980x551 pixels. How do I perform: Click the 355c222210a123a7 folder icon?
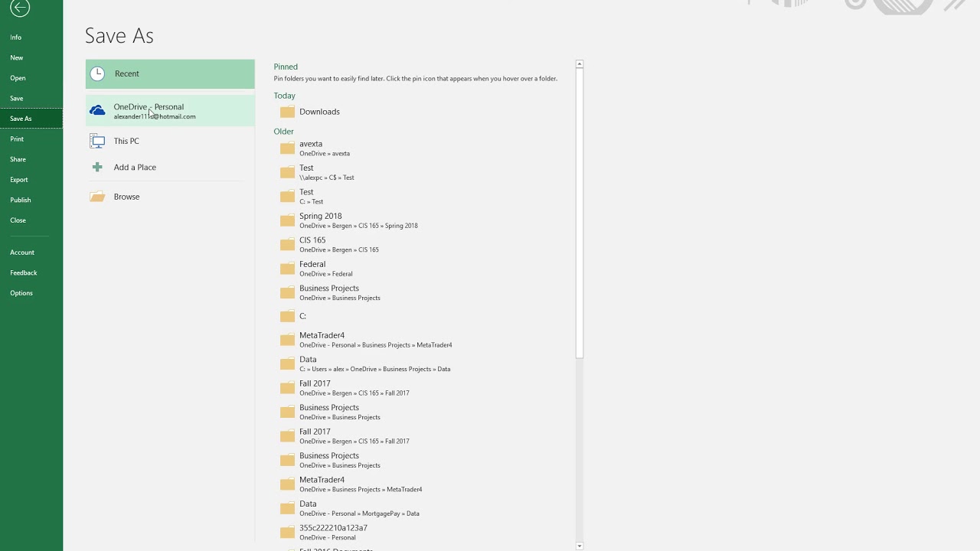click(287, 533)
